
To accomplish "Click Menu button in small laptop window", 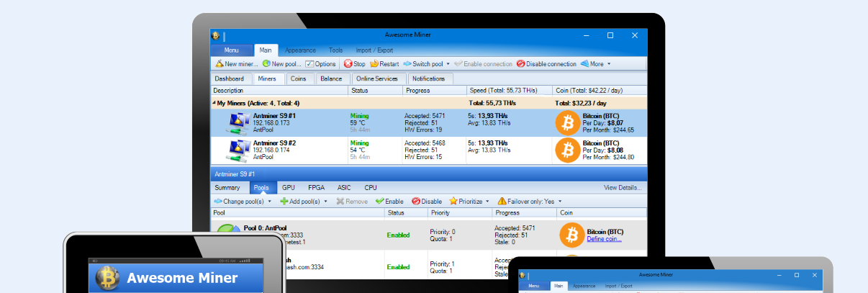I will 533,286.
